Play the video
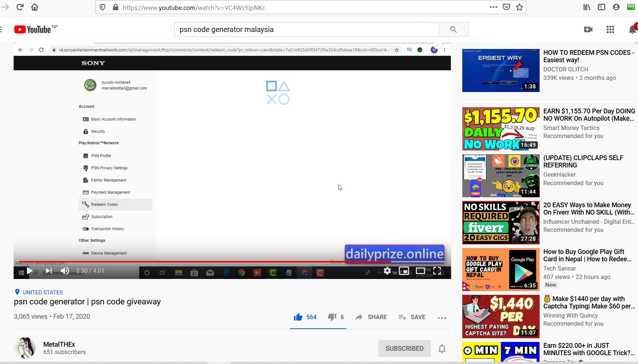This screenshot has width=638, height=364. [29, 271]
